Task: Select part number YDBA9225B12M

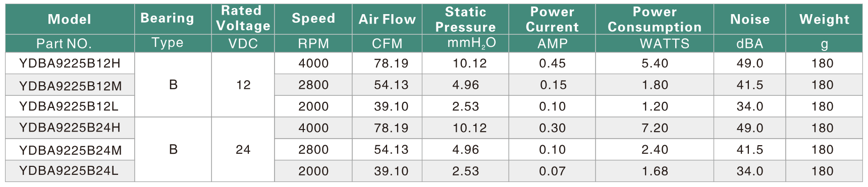Action: pos(70,86)
